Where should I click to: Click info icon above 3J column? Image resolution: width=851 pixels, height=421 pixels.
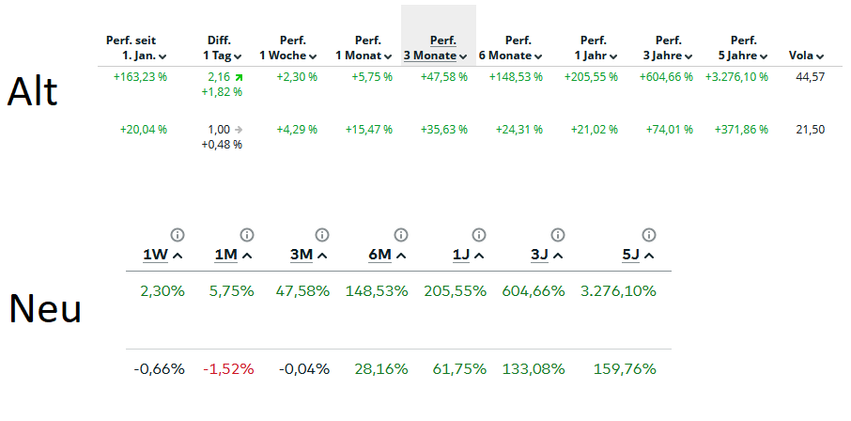pos(557,234)
